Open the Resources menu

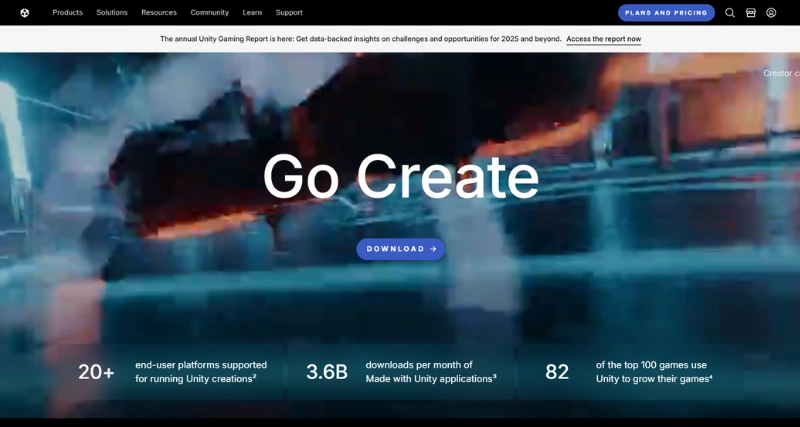pos(159,12)
